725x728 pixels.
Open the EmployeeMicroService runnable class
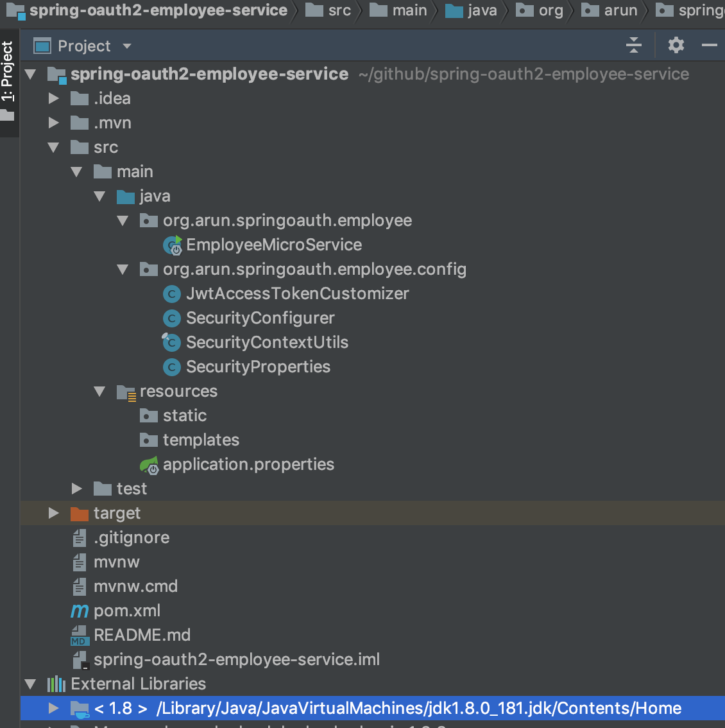click(x=273, y=245)
